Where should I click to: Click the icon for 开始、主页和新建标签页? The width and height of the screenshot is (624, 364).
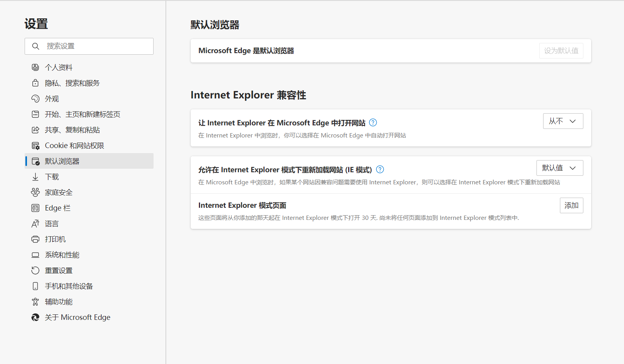tap(35, 114)
